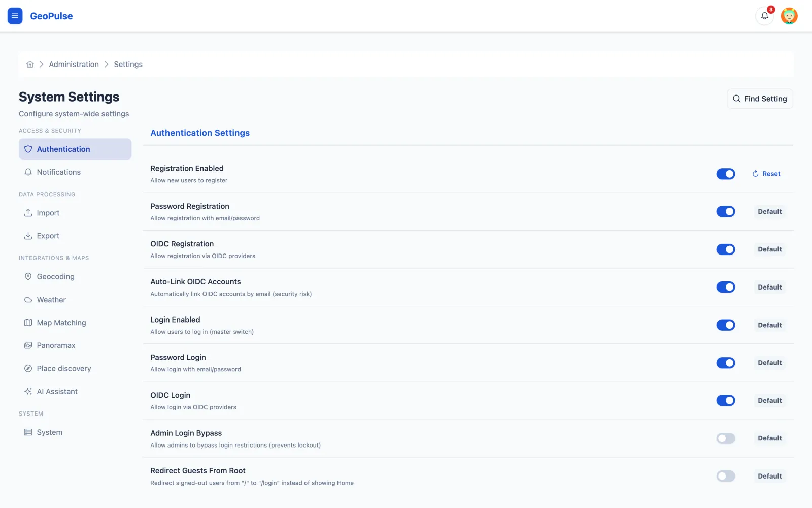Click Default badge for OIDC Login
The image size is (812, 508).
click(x=770, y=401)
